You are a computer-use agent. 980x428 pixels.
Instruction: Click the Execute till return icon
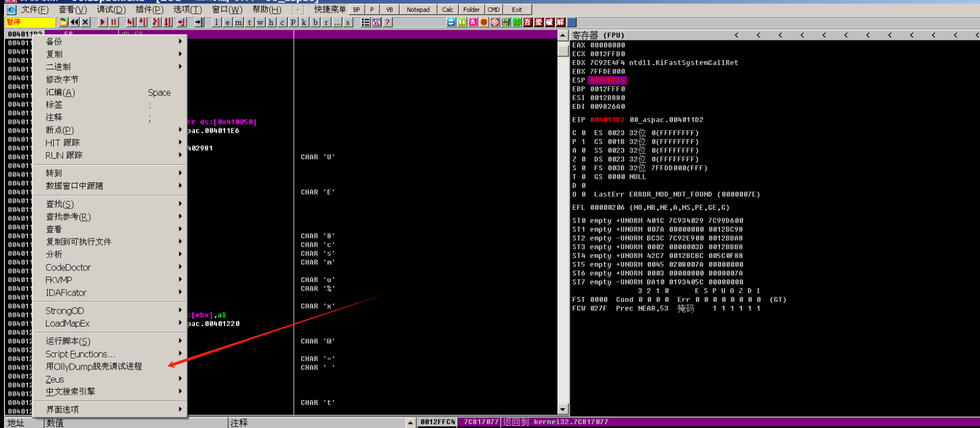point(181,22)
